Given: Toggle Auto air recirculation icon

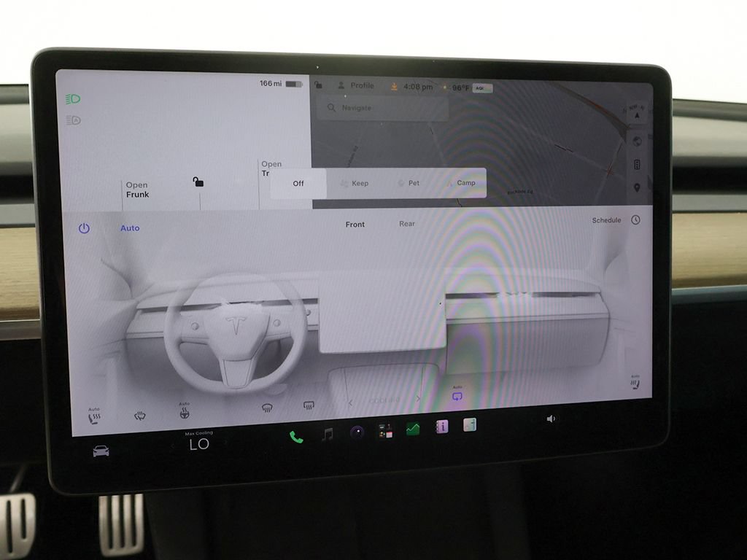Looking at the screenshot, I should pos(457,394).
